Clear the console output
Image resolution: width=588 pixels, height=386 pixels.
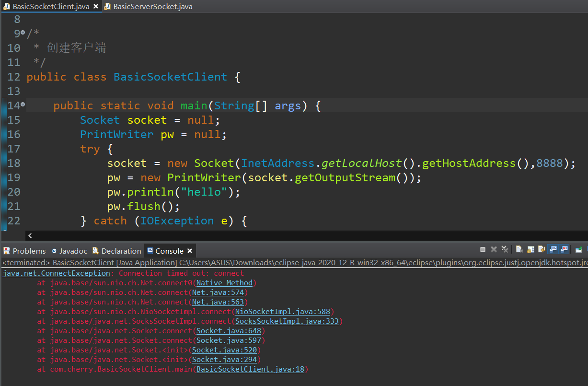coord(519,249)
